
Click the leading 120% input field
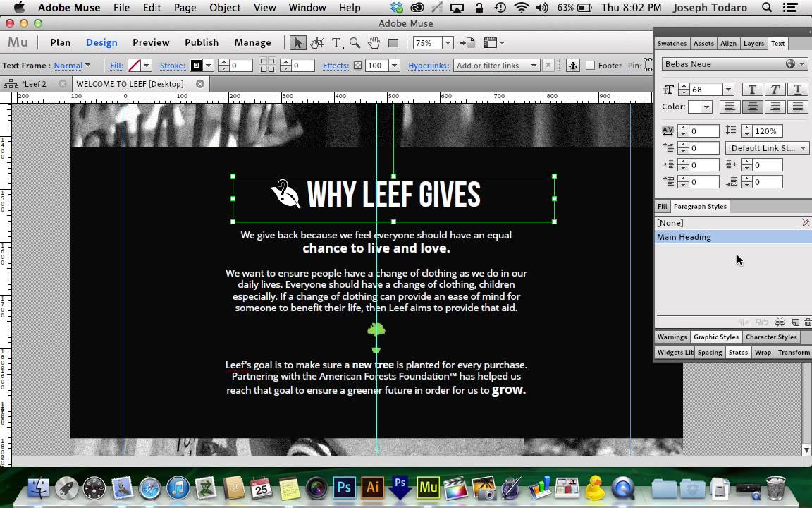click(x=768, y=131)
